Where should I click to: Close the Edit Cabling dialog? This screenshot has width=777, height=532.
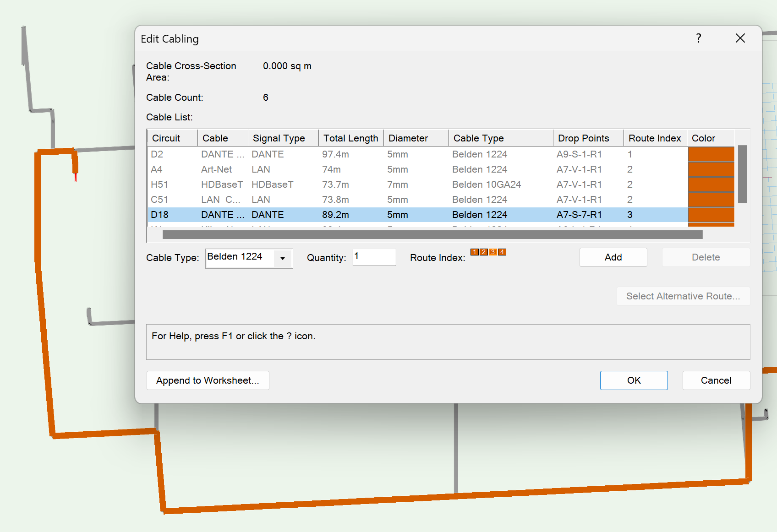740,38
